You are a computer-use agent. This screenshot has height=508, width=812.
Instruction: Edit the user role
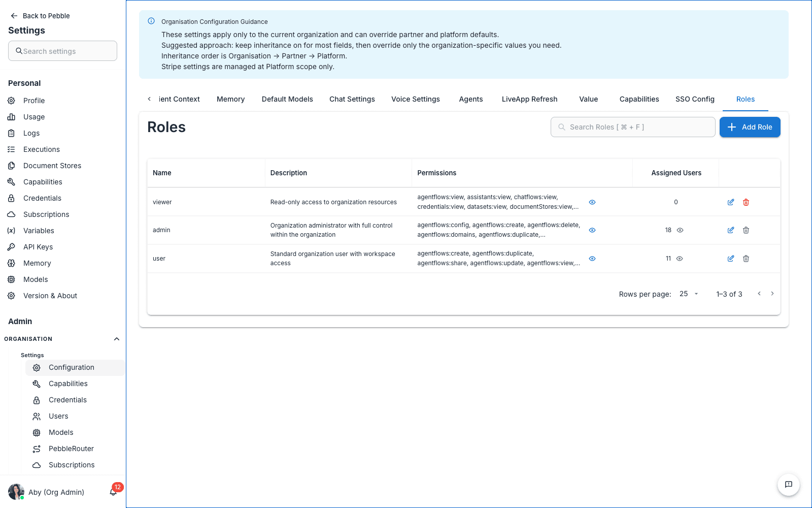click(x=731, y=259)
